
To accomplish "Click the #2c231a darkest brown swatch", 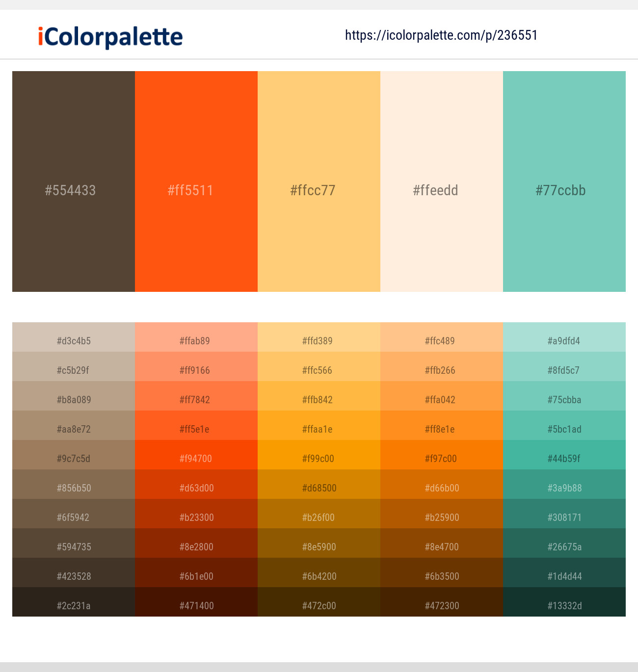I will pyautogui.click(x=73, y=606).
